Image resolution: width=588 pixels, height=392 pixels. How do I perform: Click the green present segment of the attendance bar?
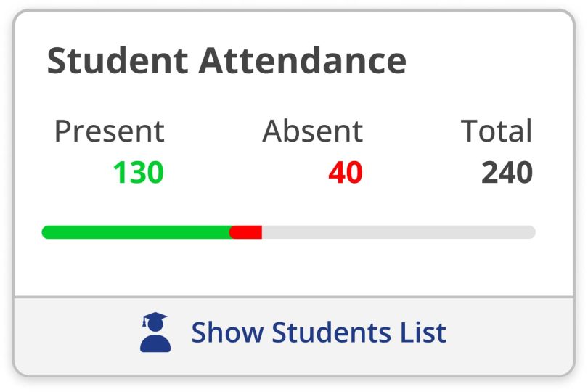click(136, 232)
